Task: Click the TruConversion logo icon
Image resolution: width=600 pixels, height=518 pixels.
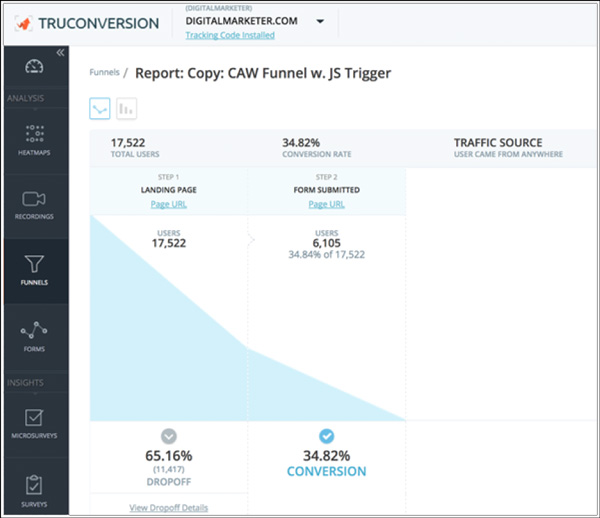Action: (23, 23)
